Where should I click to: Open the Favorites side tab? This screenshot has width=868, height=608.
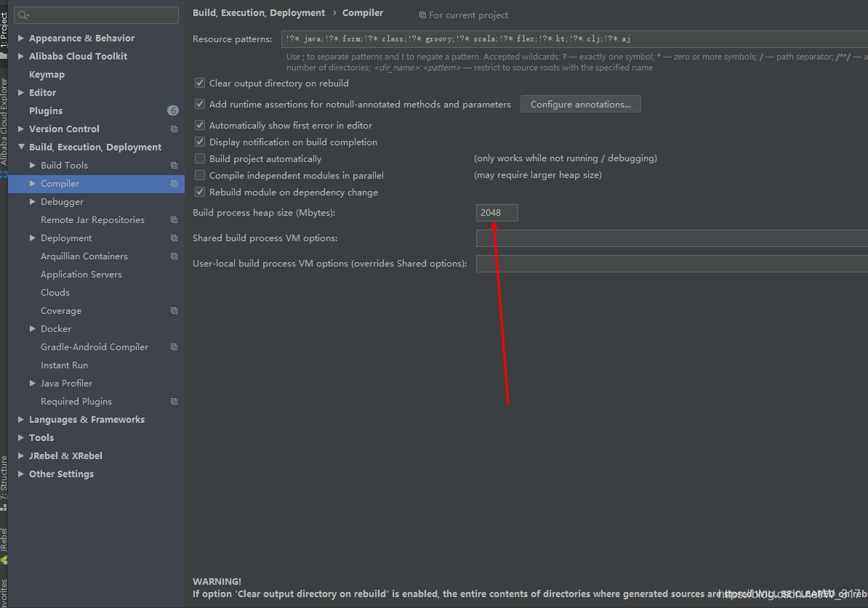(x=4, y=593)
